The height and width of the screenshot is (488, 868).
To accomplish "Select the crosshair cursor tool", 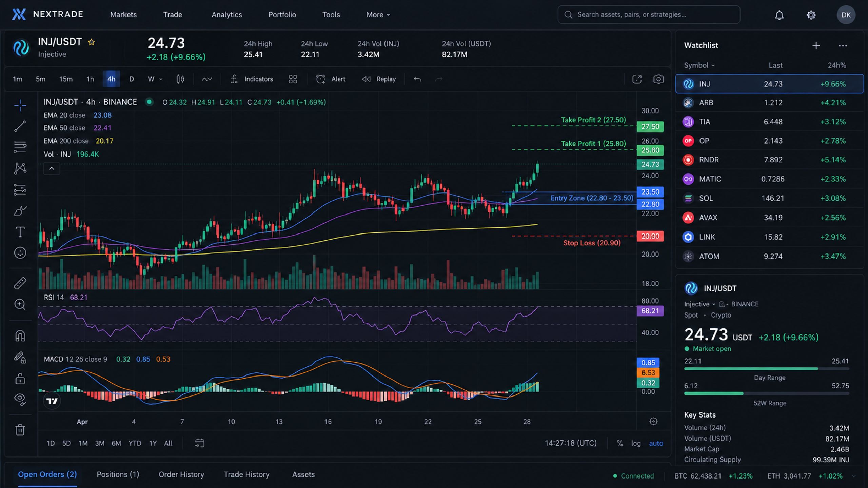I will [x=20, y=105].
